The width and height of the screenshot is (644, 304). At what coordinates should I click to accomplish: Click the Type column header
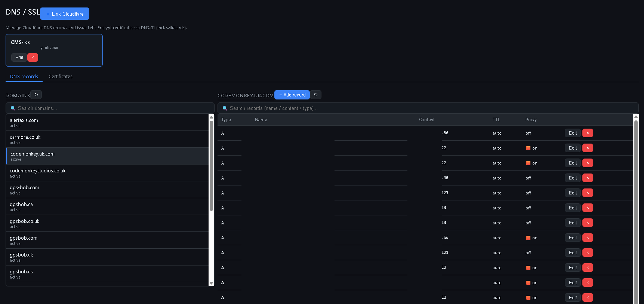click(226, 120)
